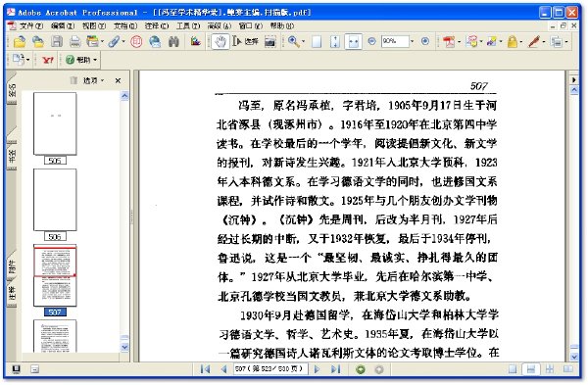Click the Create PDF icon

coord(449,41)
